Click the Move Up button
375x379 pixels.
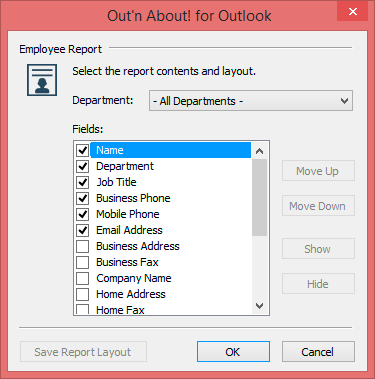(x=318, y=171)
